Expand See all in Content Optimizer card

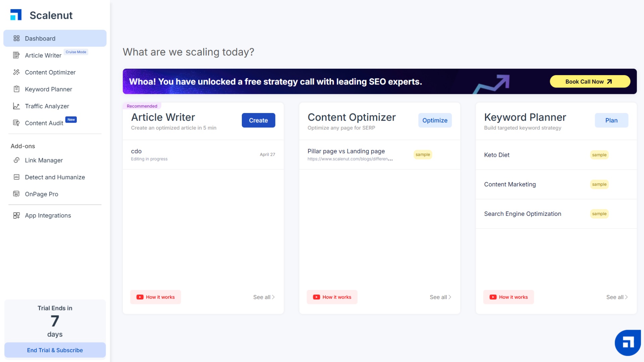[440, 297]
